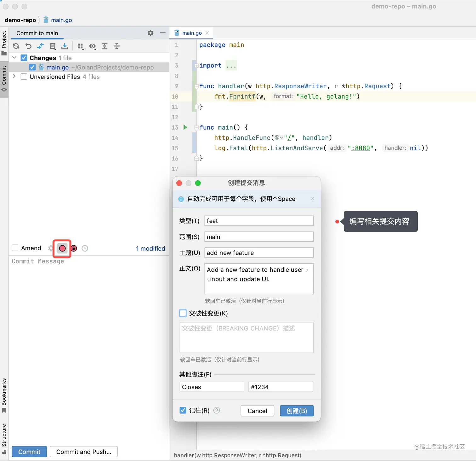Viewport: 476px width, 461px height.
Task: Click Cancel in the commit dialog
Action: point(257,411)
